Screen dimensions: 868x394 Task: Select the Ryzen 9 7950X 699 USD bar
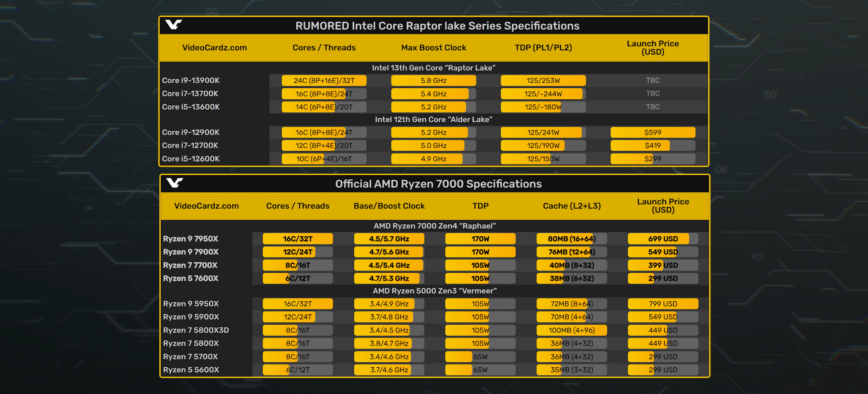coord(662,239)
